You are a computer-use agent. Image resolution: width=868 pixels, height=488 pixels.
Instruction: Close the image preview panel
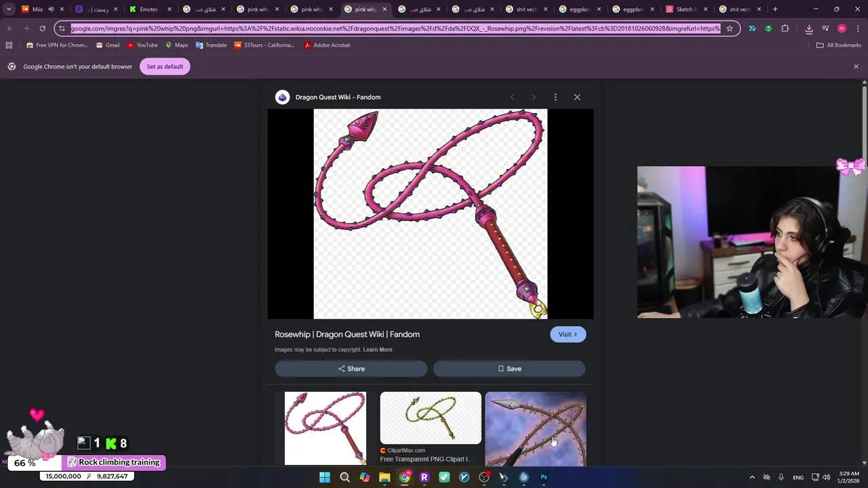[577, 97]
